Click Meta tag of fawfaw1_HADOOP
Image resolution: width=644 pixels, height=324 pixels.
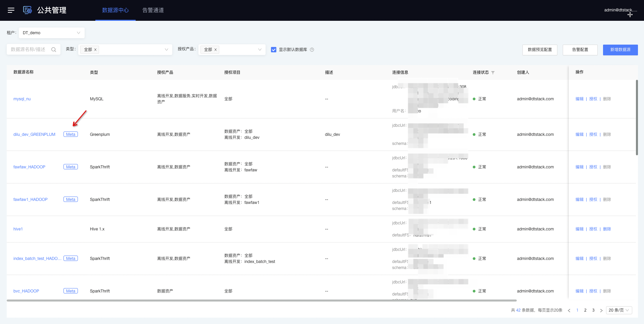coord(71,200)
